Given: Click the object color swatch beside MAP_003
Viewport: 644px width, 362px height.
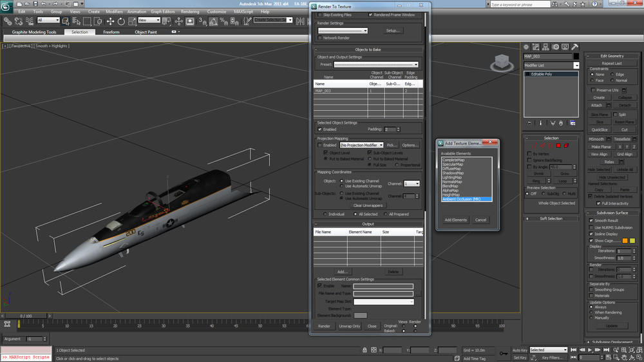Looking at the screenshot, I should click(x=576, y=56).
